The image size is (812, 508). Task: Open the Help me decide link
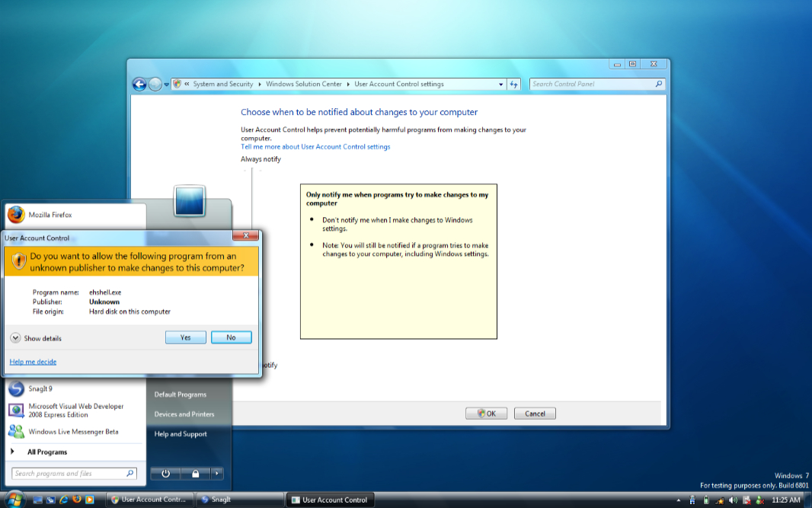(x=34, y=362)
